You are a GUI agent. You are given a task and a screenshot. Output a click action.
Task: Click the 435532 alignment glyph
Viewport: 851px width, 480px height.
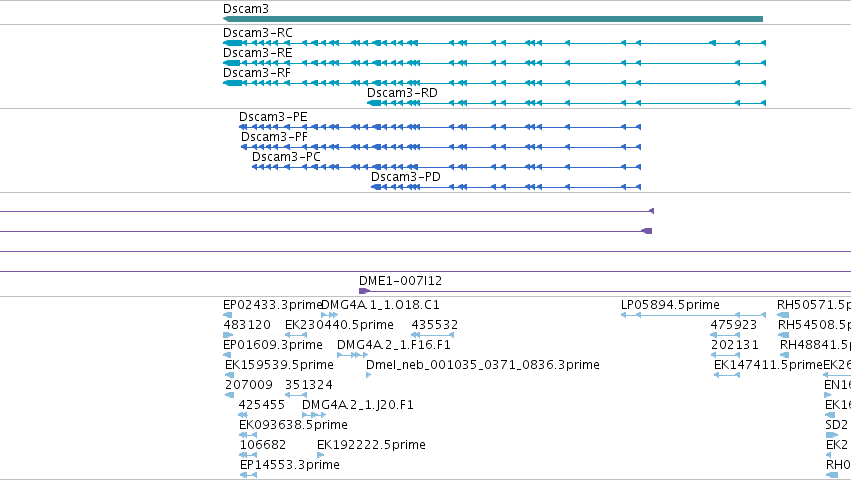pyautogui.click(x=433, y=335)
